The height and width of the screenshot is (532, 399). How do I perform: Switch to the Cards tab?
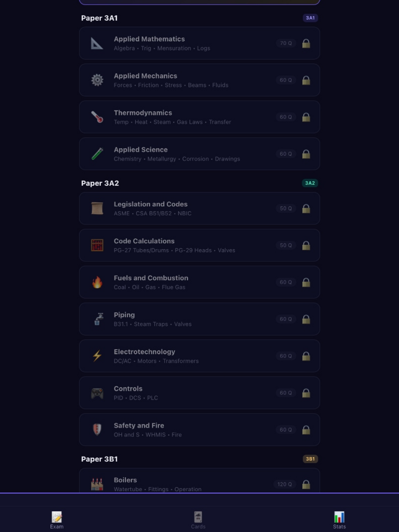(198, 520)
